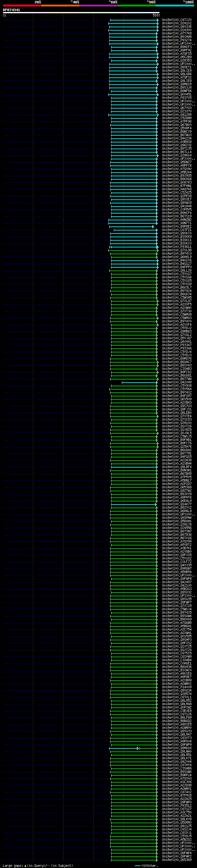Select hit UniRef100_Q9SET1

176,67
